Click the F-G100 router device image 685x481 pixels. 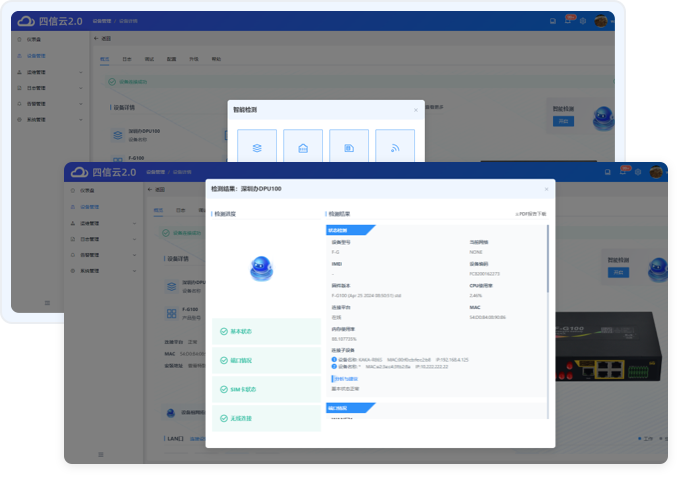609,346
